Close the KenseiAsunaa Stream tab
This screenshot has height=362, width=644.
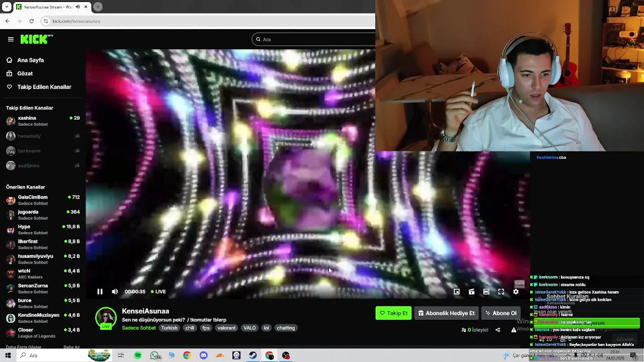86,7
